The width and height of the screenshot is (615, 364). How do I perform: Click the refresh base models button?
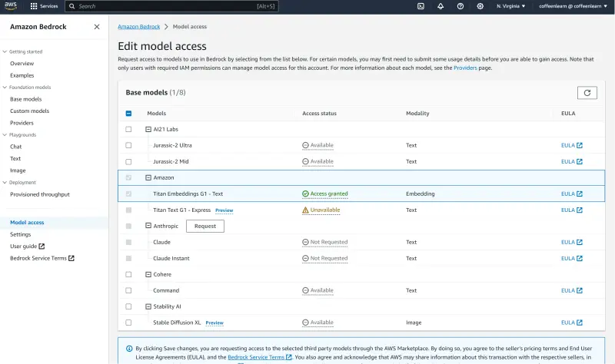pyautogui.click(x=587, y=93)
